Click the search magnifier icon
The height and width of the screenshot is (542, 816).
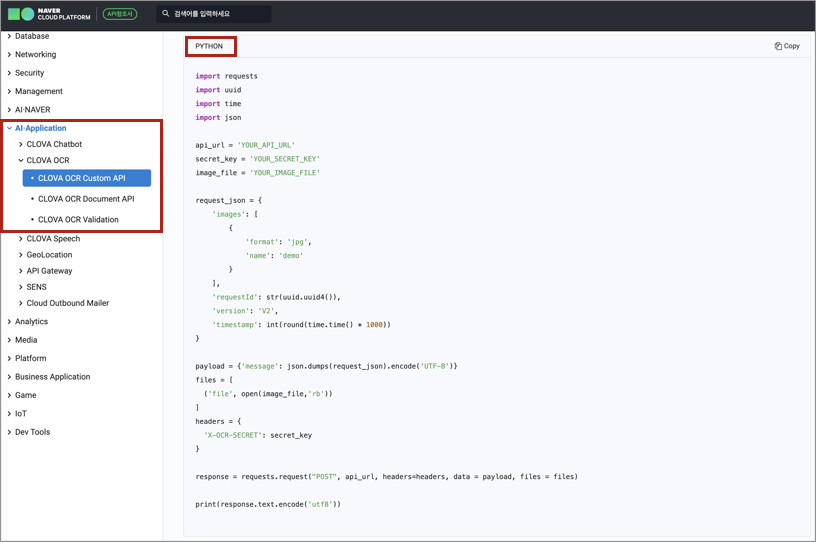[x=165, y=14]
